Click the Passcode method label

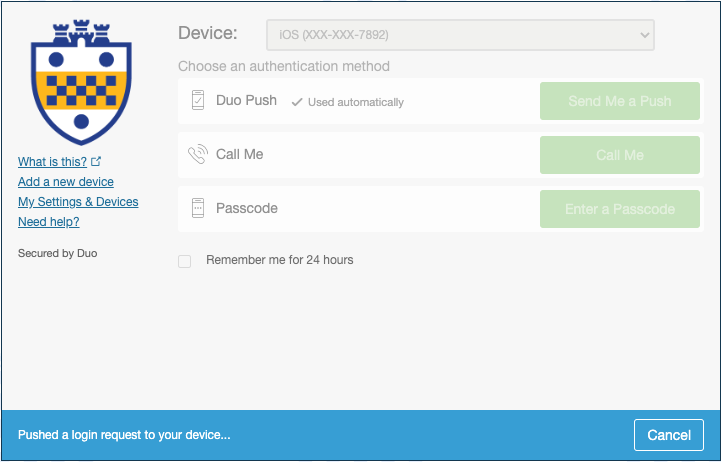coord(247,208)
